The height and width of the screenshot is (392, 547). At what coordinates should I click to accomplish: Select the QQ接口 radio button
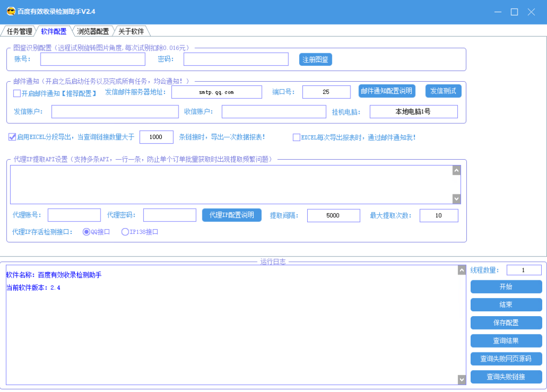tap(86, 232)
